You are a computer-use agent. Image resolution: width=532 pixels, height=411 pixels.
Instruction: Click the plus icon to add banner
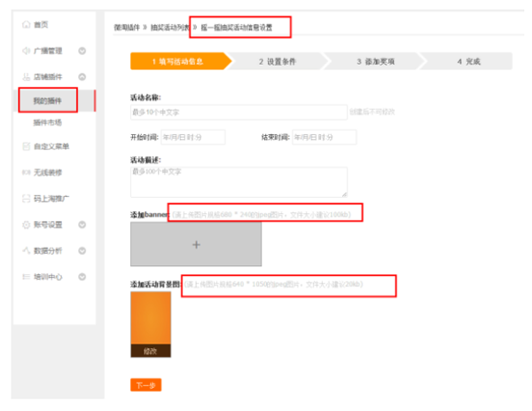[196, 245]
